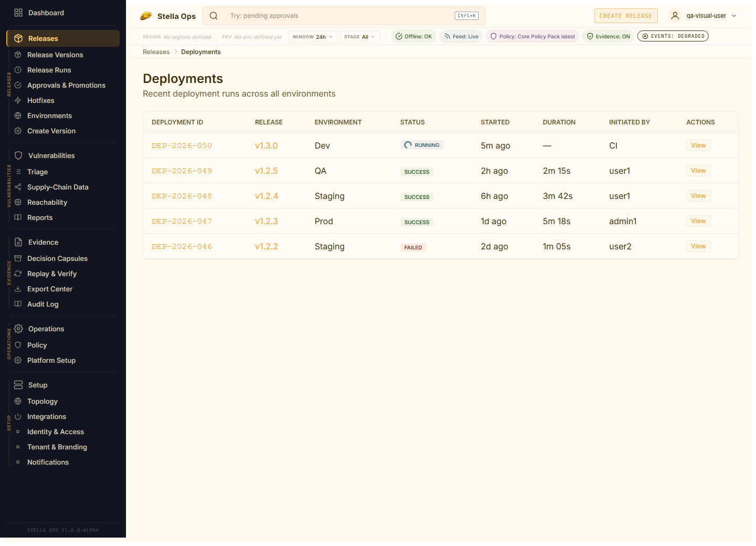Screen dimensions: 756x546
Task: Toggle the Offline: OK status chip
Action: click(414, 36)
